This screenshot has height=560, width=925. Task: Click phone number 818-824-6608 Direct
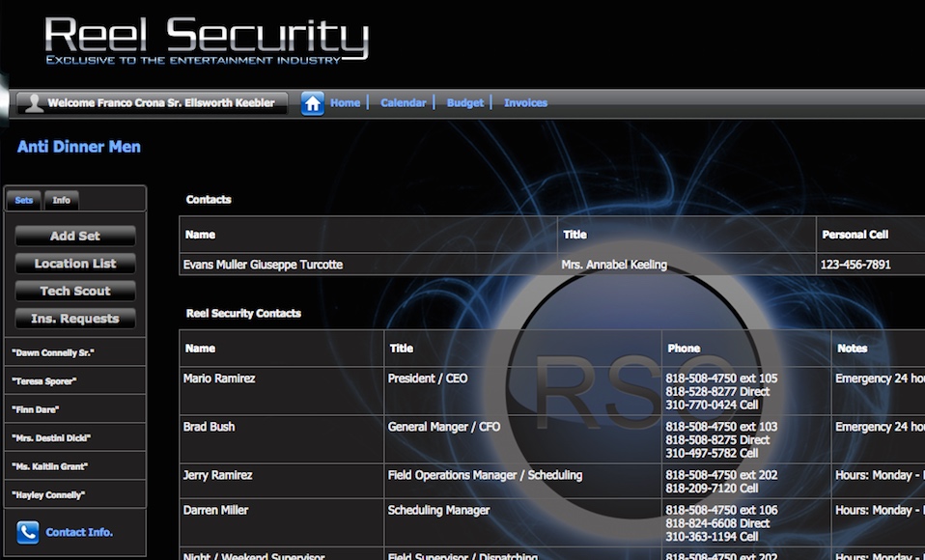click(x=717, y=523)
